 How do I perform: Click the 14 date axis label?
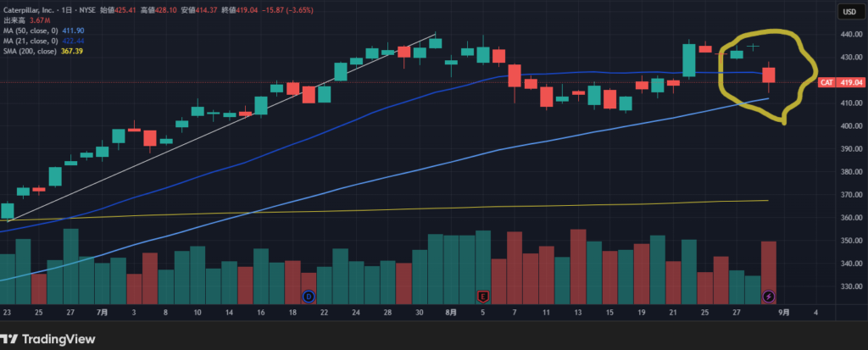(x=229, y=313)
